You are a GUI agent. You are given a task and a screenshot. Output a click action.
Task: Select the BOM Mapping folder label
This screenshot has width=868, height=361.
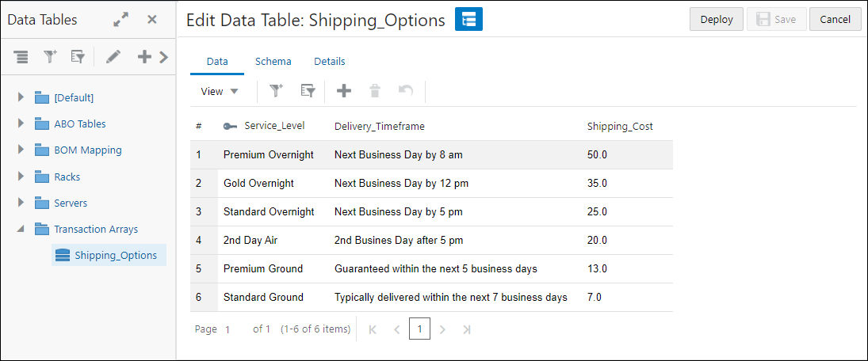(87, 150)
